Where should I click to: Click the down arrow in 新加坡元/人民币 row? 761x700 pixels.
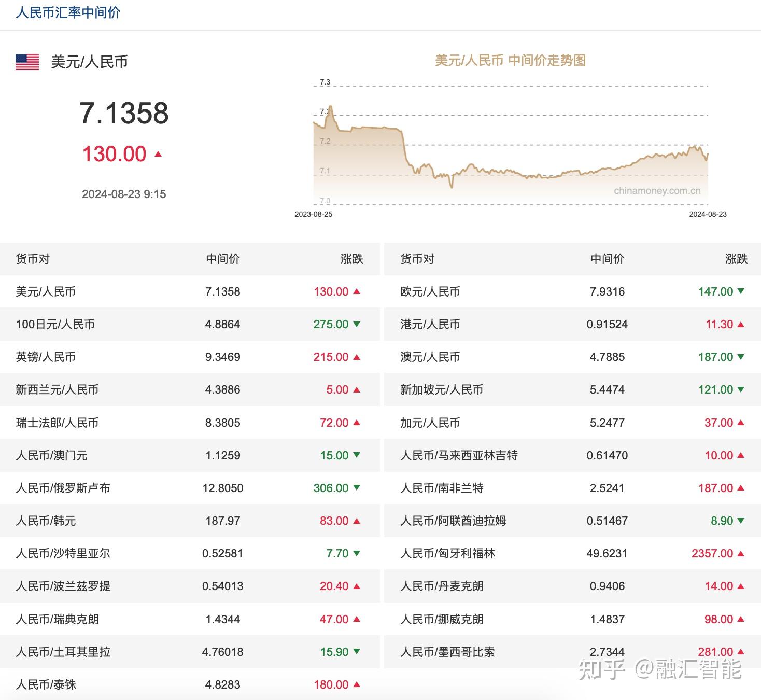click(741, 389)
